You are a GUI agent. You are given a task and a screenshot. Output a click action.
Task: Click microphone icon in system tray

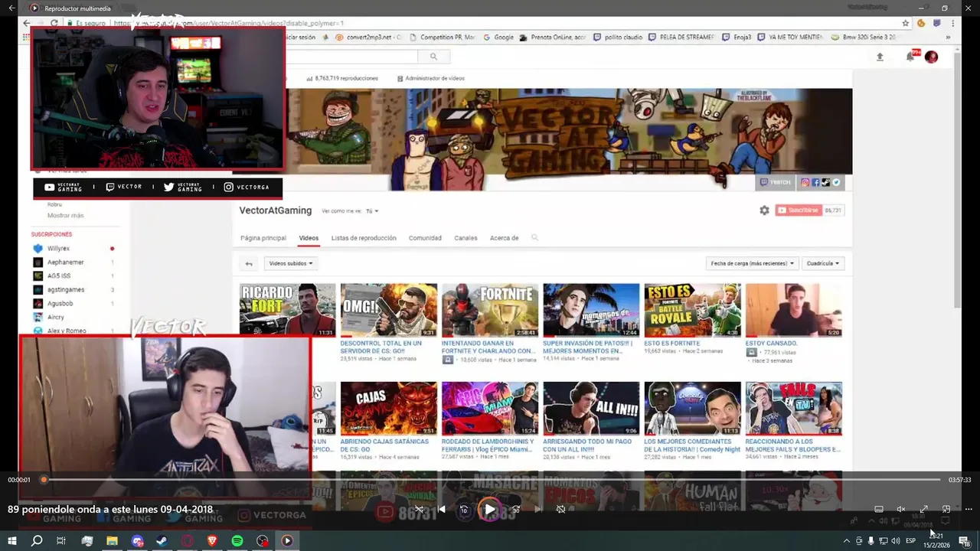coord(871,541)
